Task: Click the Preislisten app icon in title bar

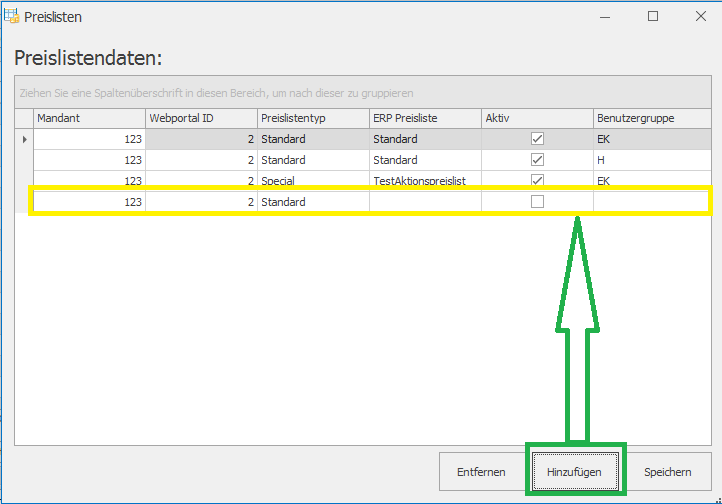Action: (12, 16)
